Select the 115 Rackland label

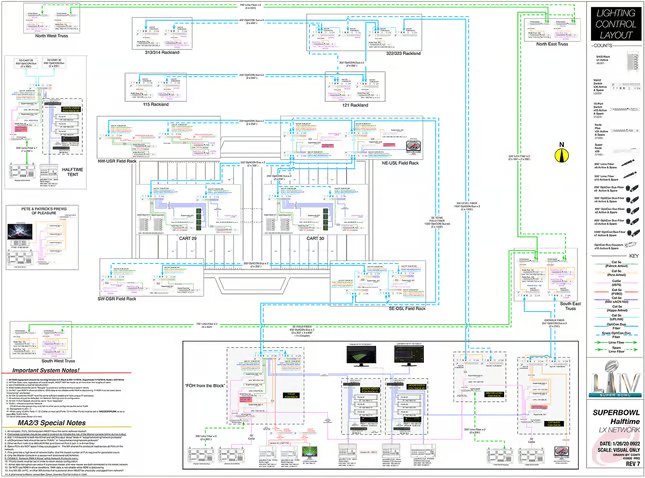click(156, 104)
